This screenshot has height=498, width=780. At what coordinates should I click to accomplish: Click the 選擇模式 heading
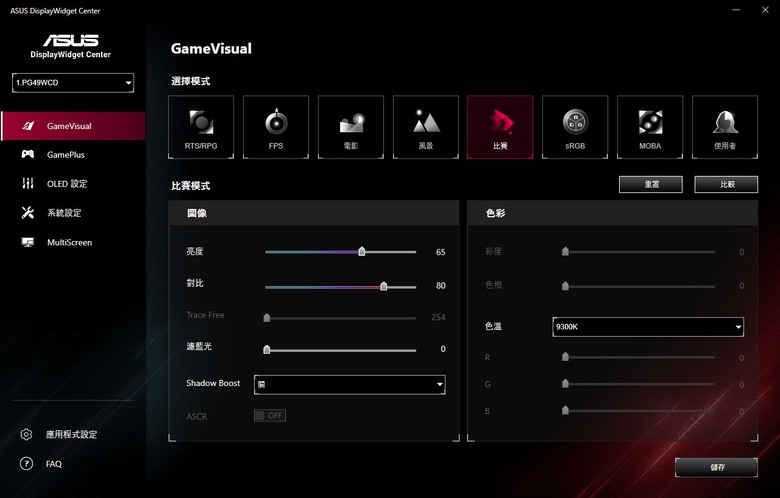click(x=191, y=81)
